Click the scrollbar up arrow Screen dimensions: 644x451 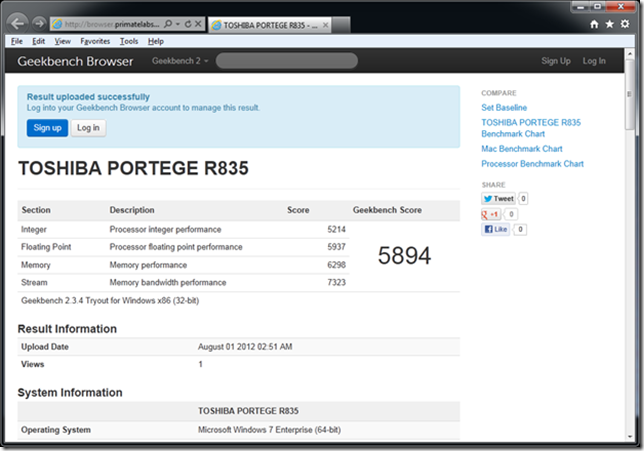(x=629, y=53)
